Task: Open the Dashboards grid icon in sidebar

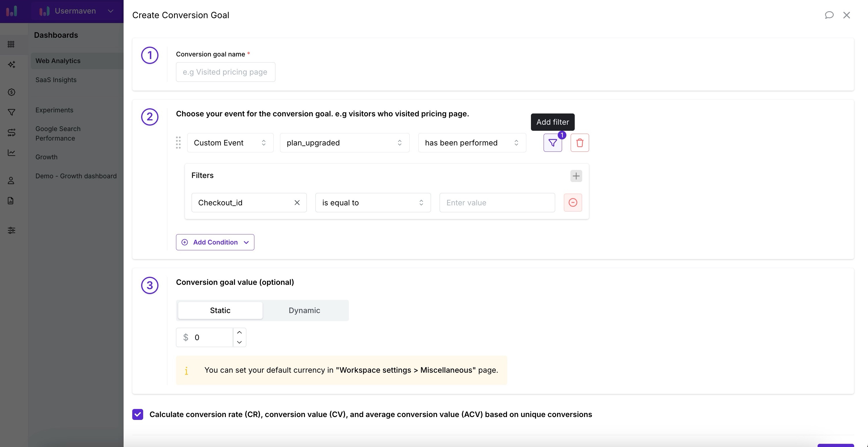Action: pos(11,44)
